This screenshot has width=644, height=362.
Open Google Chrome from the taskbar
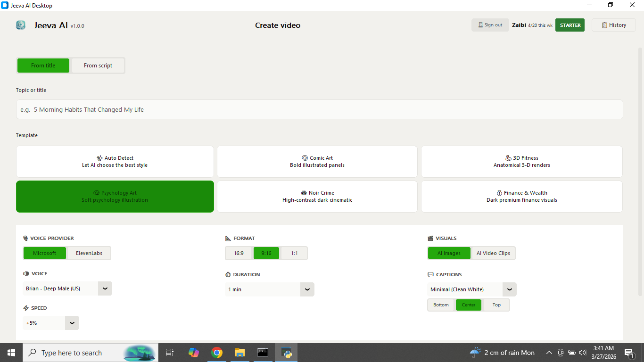(x=216, y=352)
